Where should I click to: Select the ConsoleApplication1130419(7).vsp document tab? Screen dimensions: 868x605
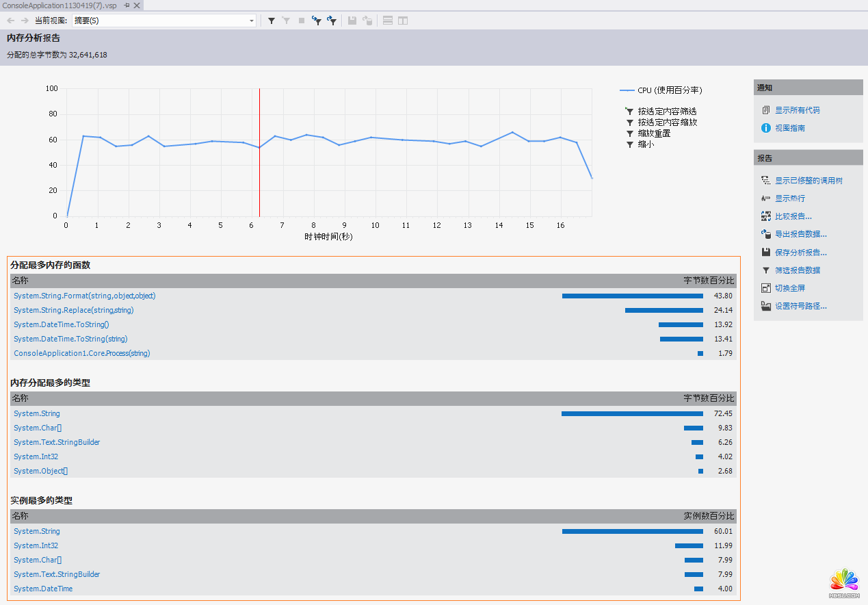(60, 5)
